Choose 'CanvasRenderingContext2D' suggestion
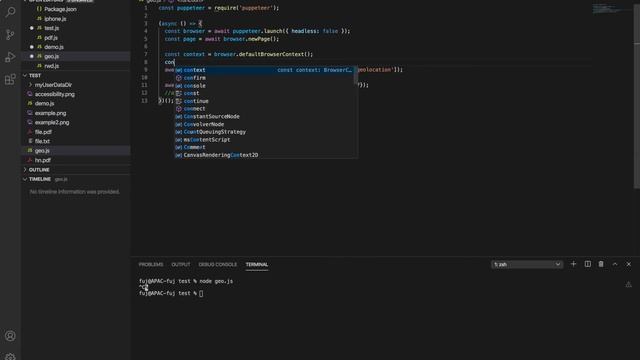 click(265, 155)
